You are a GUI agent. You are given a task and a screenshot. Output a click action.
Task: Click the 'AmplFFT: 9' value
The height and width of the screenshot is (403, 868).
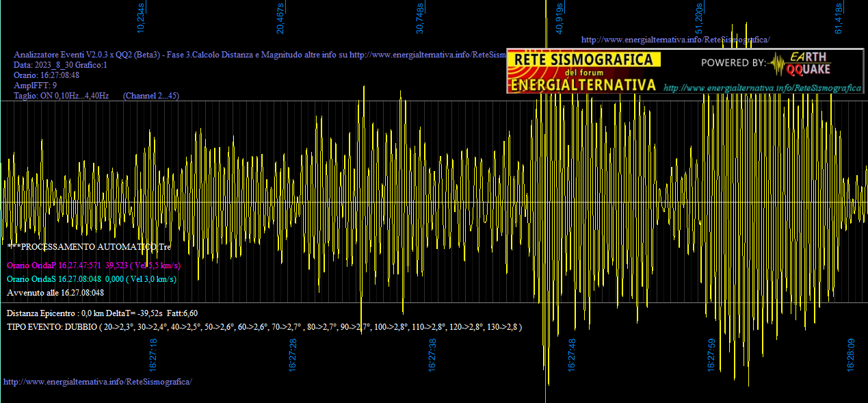[35, 86]
